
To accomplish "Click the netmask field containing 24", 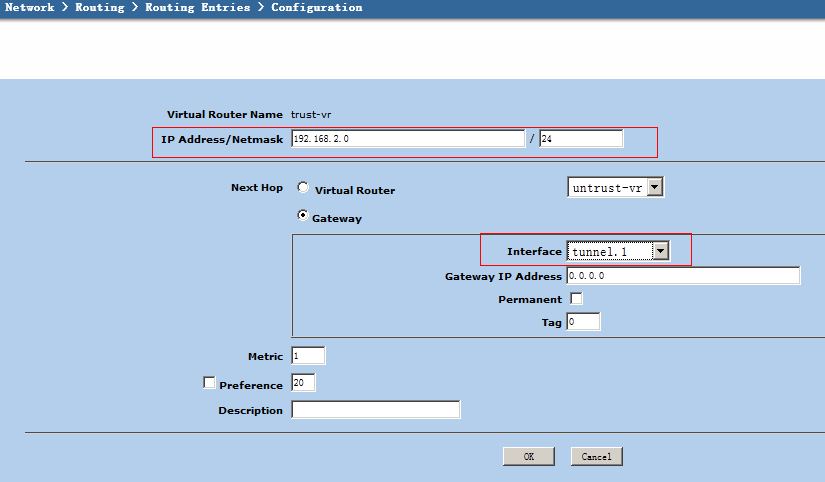I will pos(580,139).
